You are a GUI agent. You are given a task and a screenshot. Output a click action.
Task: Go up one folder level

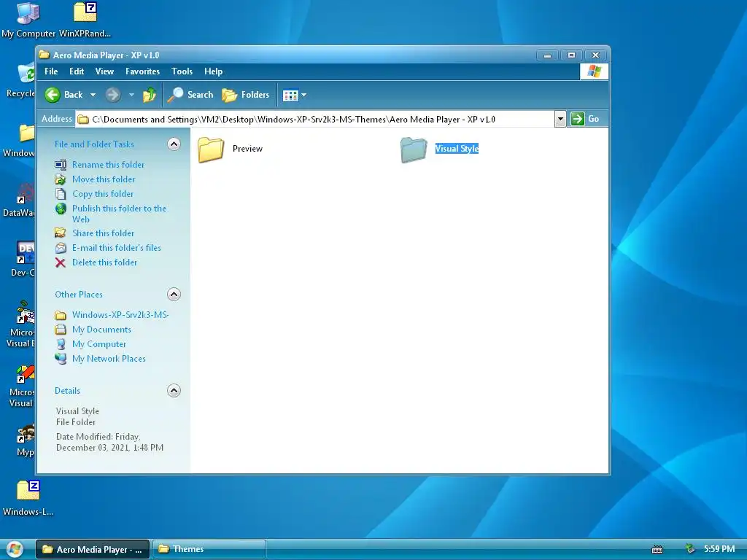(x=150, y=95)
